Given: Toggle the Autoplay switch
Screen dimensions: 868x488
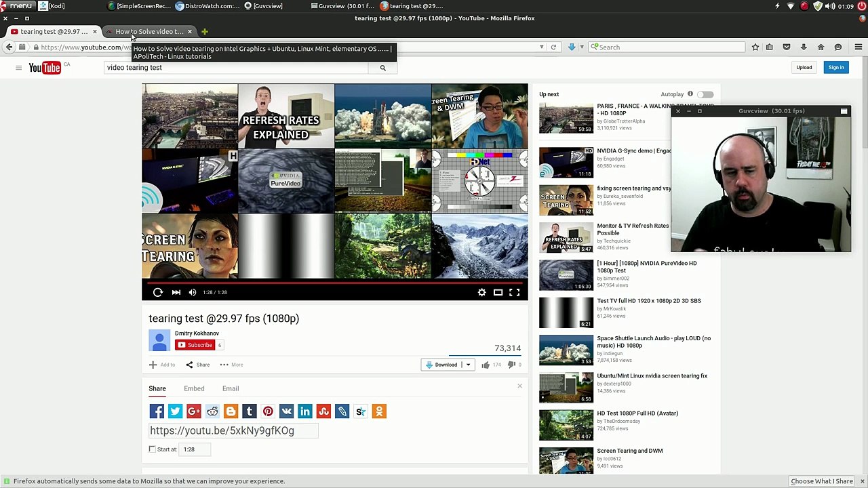Looking at the screenshot, I should point(705,94).
